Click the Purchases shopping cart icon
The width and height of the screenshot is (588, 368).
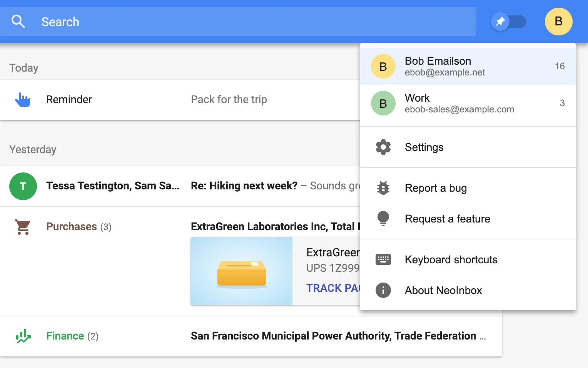[x=23, y=227]
